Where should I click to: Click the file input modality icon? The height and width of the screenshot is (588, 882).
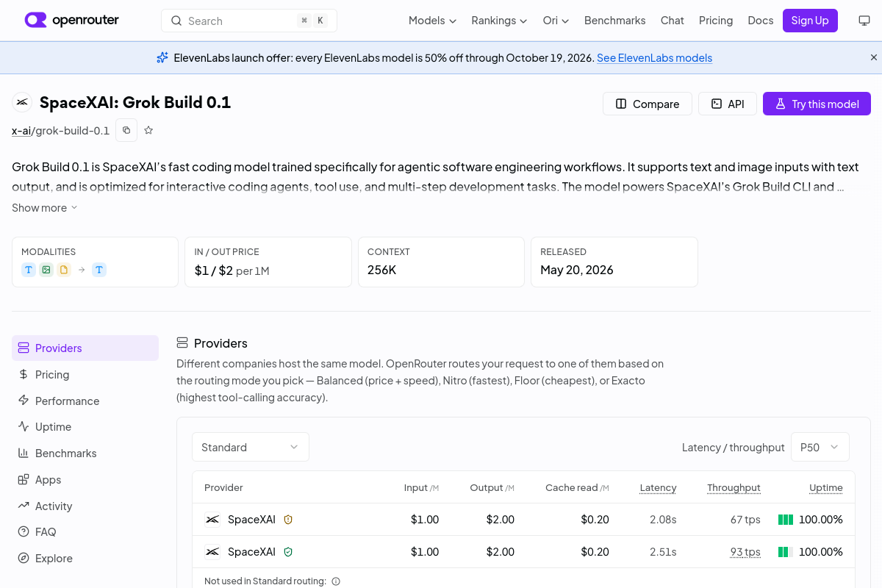(x=64, y=270)
